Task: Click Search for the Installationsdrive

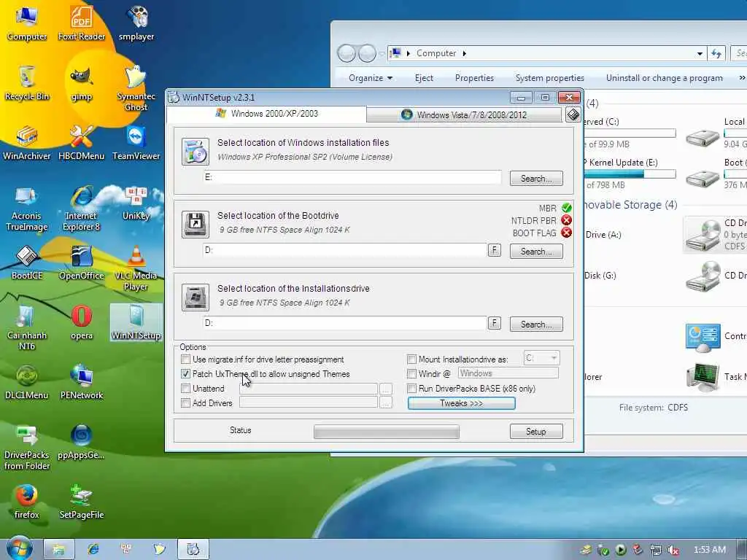Action: coord(536,324)
